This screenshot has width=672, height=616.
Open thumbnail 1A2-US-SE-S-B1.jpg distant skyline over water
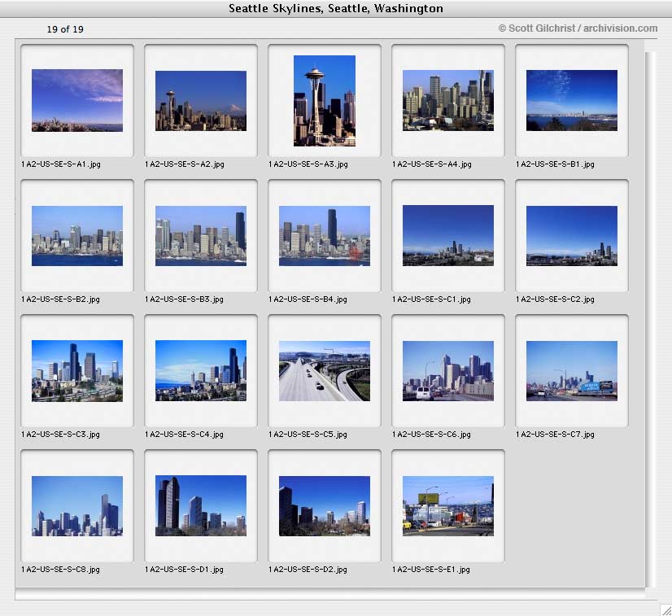(572, 100)
